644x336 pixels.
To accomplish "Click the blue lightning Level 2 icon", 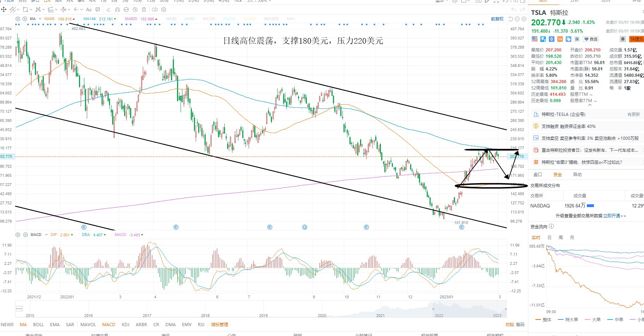I will pos(543,39).
